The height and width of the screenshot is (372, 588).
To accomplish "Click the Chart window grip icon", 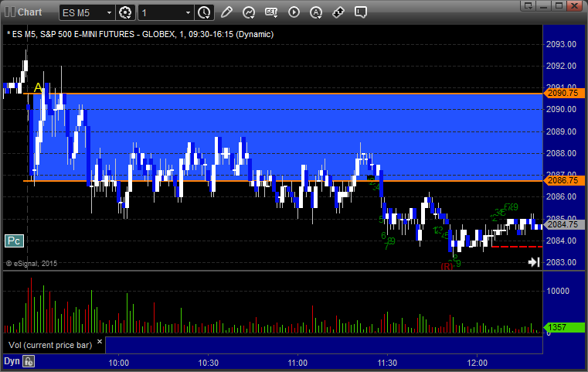I will coord(10,12).
